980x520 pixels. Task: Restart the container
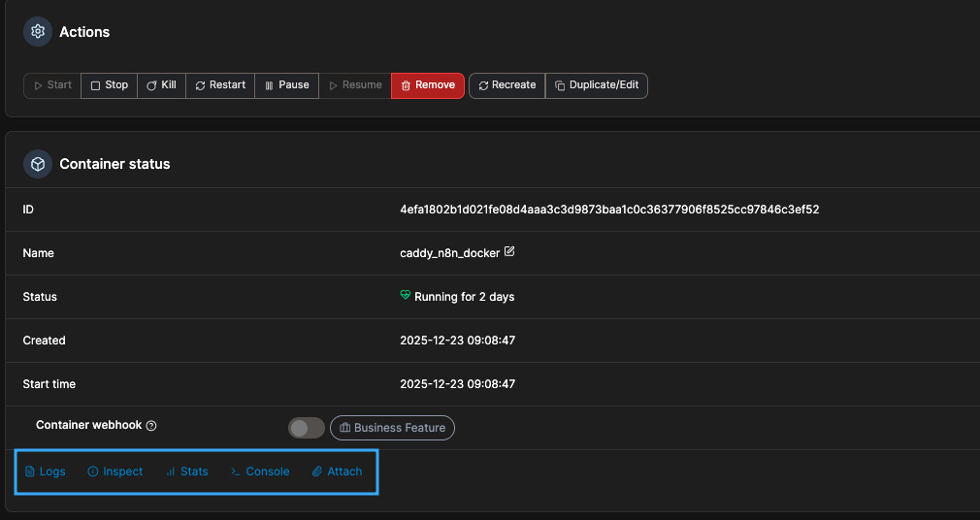(x=220, y=85)
